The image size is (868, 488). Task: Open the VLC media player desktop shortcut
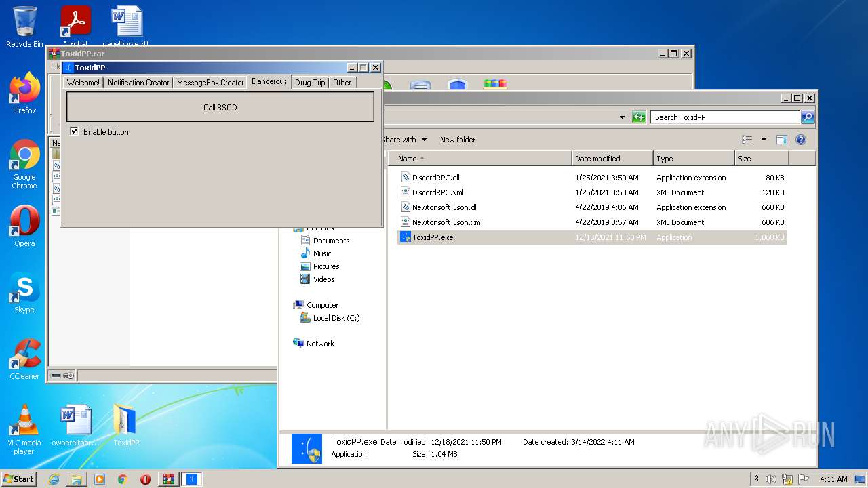(24, 430)
